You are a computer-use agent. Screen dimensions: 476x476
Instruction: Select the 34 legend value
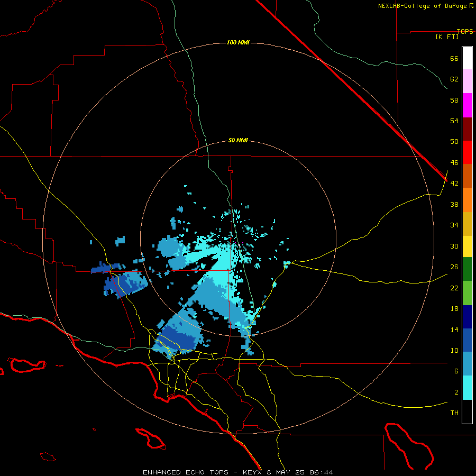[x=454, y=225]
